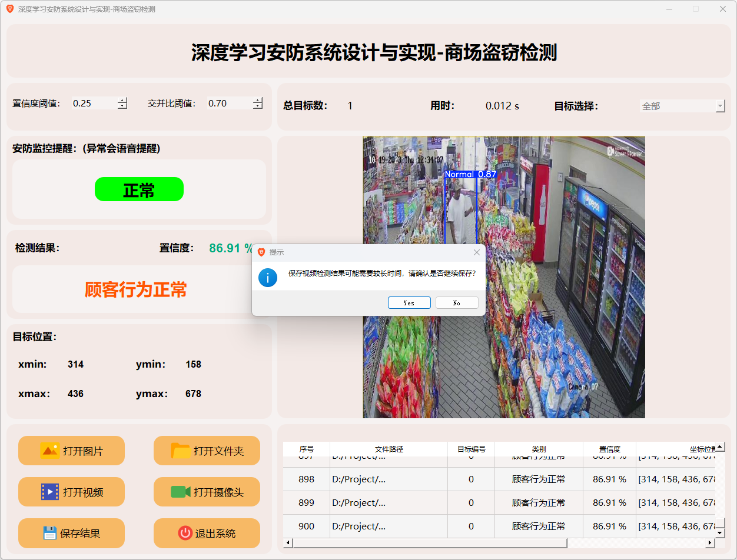The width and height of the screenshot is (737, 560).
Task: Click the table's vertical scroll down arrow
Action: (x=719, y=532)
